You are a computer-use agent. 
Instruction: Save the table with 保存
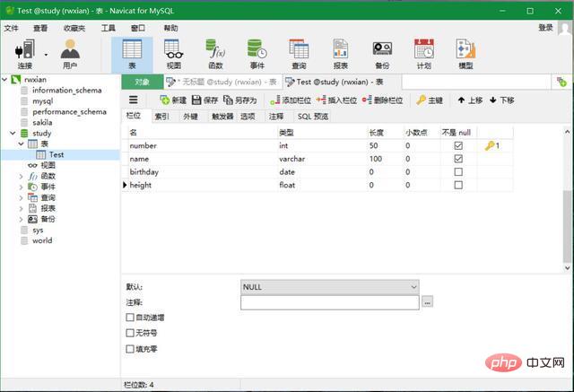[x=205, y=100]
